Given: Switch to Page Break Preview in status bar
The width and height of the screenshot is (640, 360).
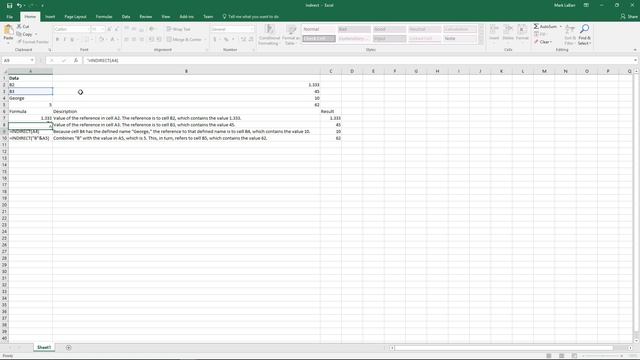Looking at the screenshot, I should pos(574,356).
